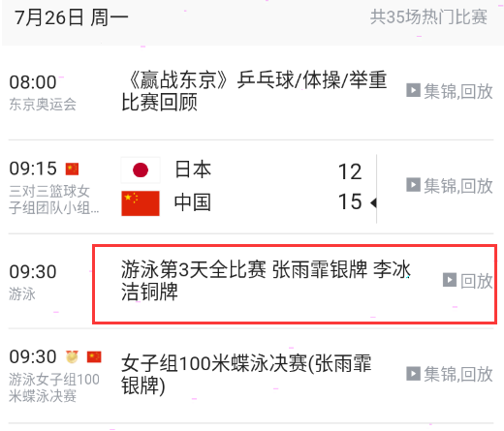The height and width of the screenshot is (431, 504).
Task: Click the 三对三篮球女子组团队小组 category label
Action: 54,200
